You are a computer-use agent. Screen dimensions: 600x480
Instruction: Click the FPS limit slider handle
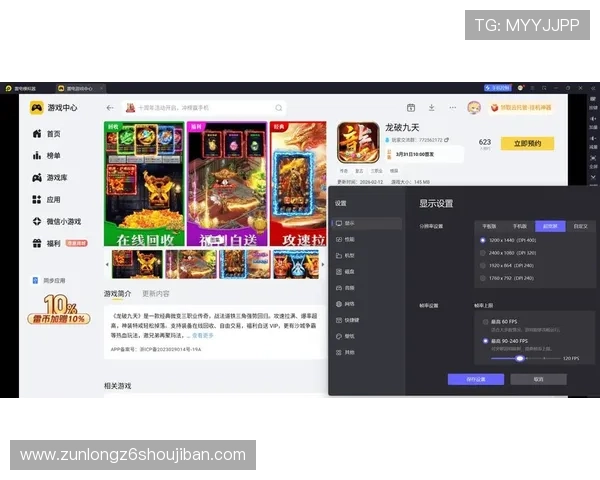(x=520, y=358)
